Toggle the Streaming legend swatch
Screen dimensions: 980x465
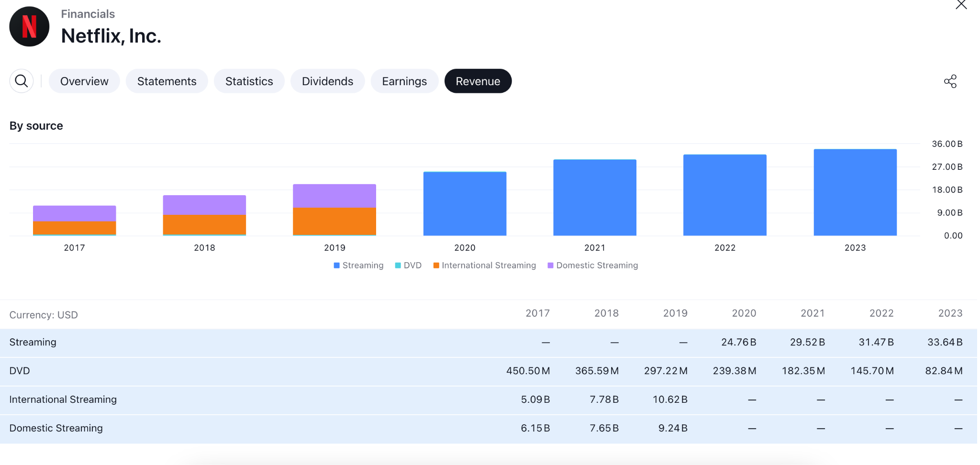click(x=337, y=266)
